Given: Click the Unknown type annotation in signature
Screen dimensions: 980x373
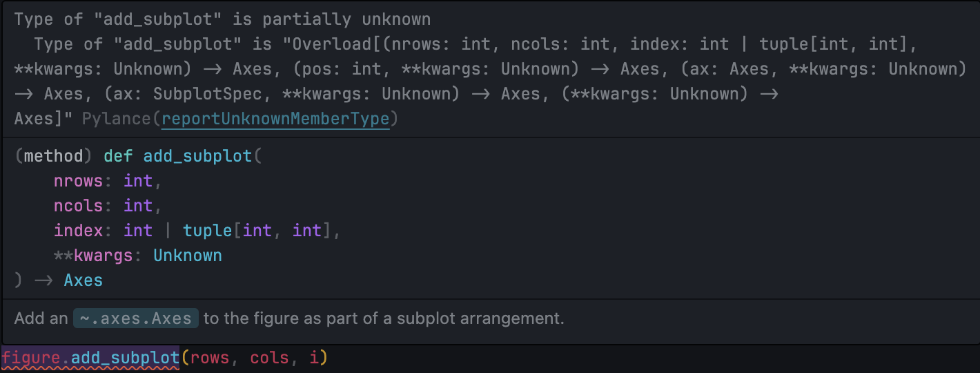Looking at the screenshot, I should point(188,256).
